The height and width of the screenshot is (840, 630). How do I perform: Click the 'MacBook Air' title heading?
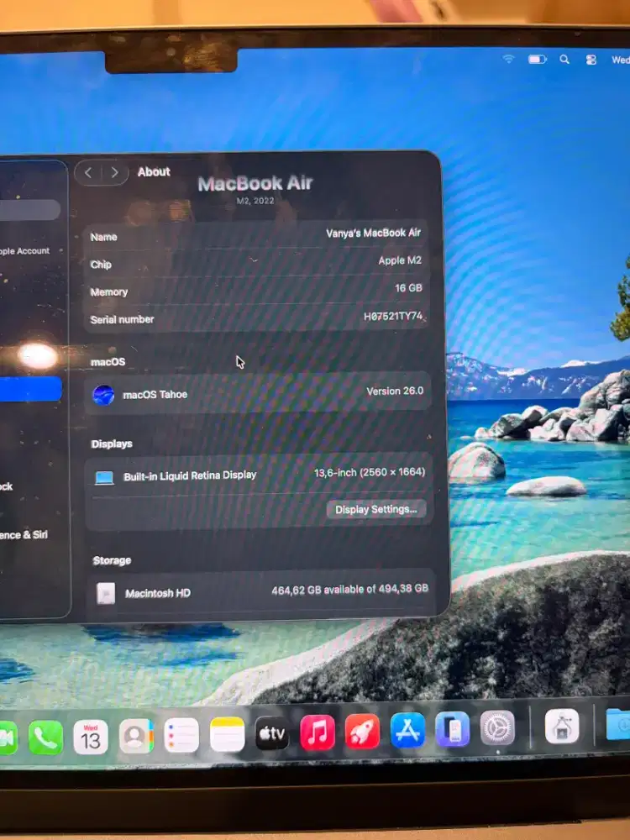coord(255,183)
